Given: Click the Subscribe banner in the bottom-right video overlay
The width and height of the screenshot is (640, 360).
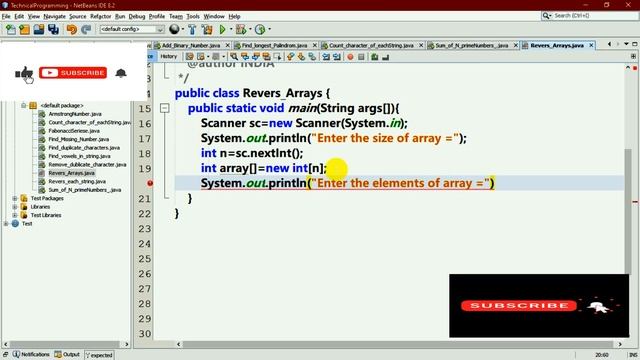Looking at the screenshot, I should tap(519, 306).
